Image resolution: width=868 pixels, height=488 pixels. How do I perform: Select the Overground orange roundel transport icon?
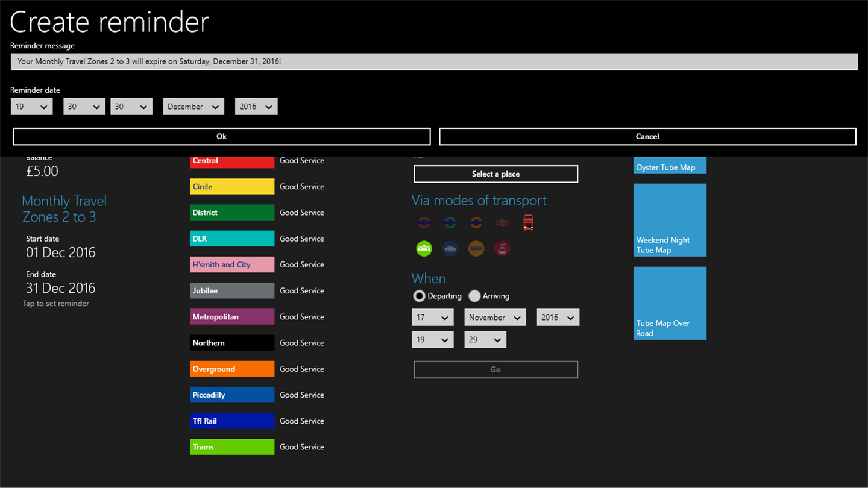[x=476, y=223]
